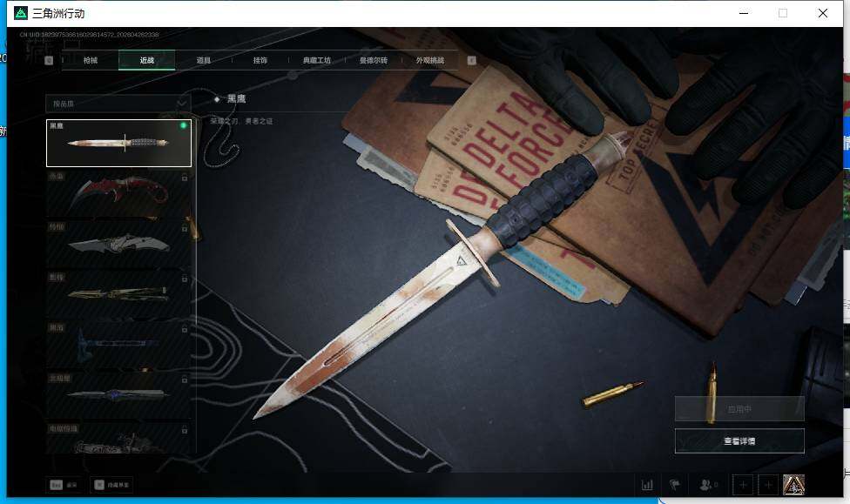Viewport: 850px width, 504px height.
Task: Open the bar chart stats icon
Action: tap(647, 485)
